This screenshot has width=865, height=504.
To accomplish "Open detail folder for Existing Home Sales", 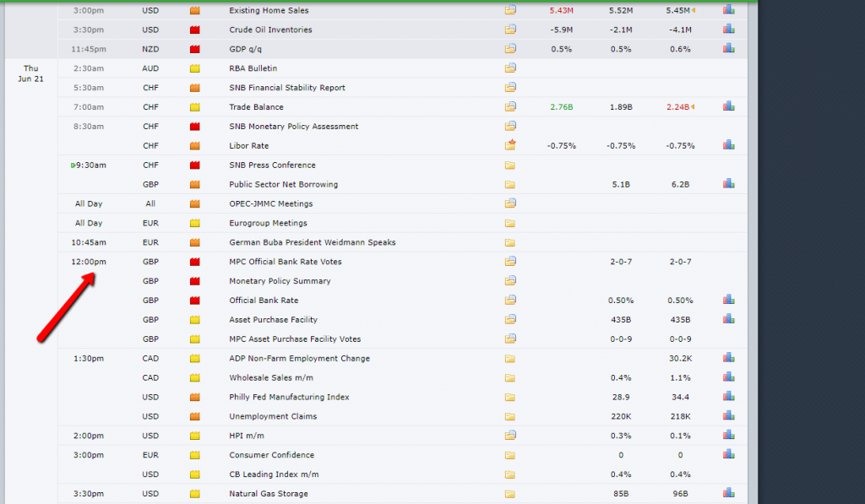I will pos(510,10).
